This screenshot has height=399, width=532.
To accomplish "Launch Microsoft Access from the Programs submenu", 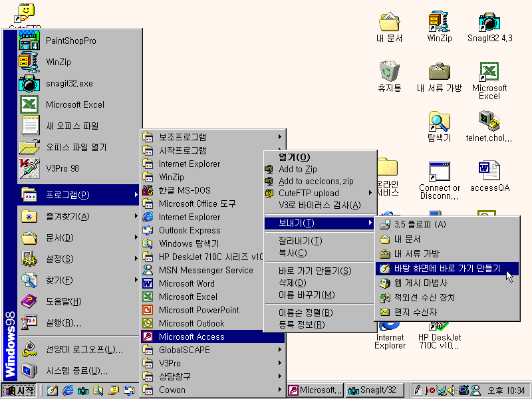I will point(213,336).
